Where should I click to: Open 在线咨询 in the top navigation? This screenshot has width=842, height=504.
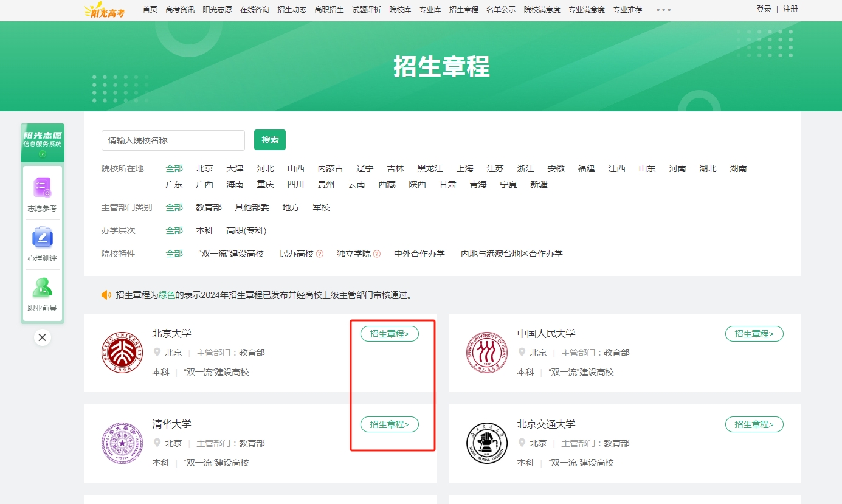[x=255, y=9]
